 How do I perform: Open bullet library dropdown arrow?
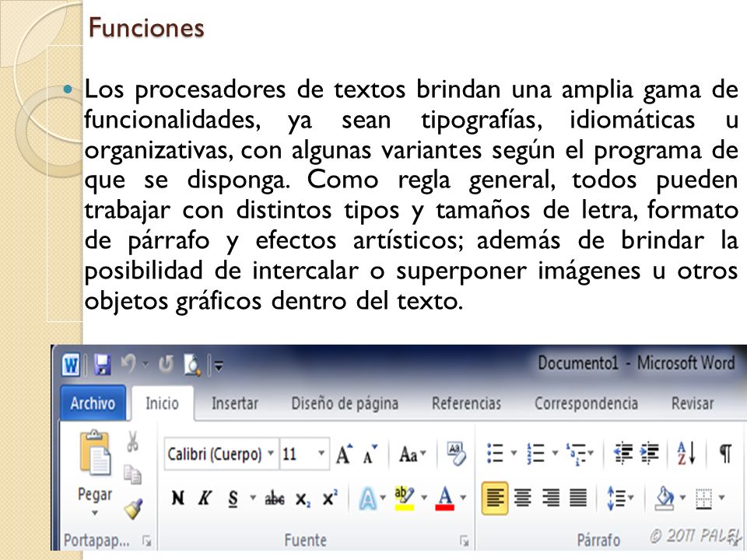click(x=514, y=453)
